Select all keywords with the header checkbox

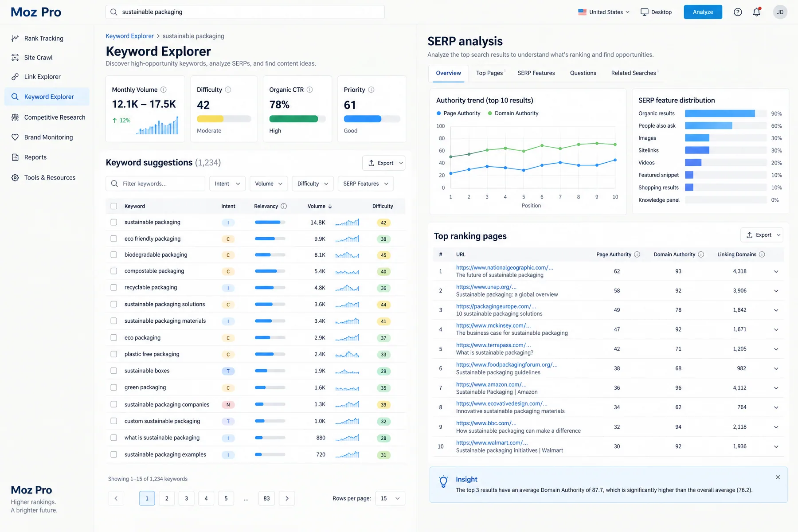click(114, 206)
